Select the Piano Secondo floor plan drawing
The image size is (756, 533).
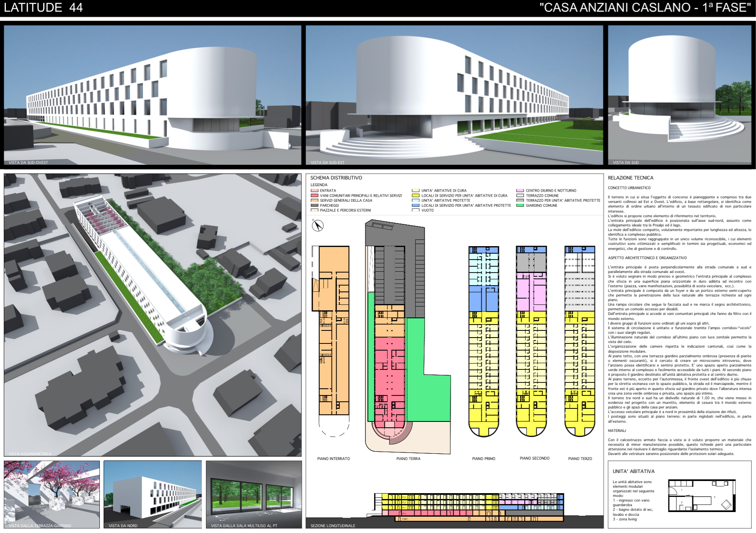[532, 341]
